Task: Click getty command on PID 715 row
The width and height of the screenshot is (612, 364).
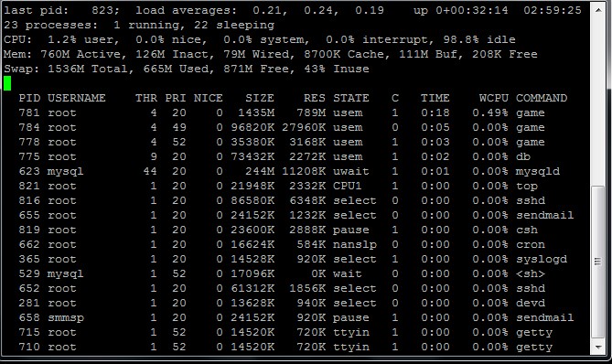Action: pos(534,332)
